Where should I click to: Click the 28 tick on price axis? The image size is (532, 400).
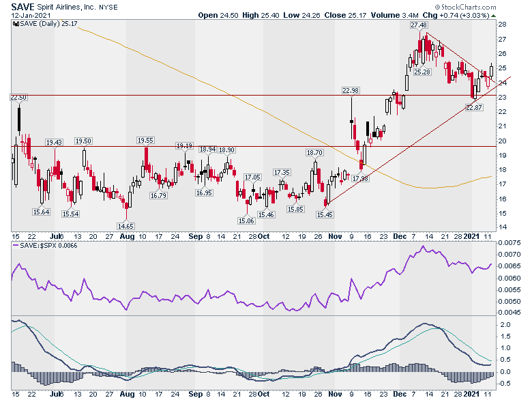point(502,25)
